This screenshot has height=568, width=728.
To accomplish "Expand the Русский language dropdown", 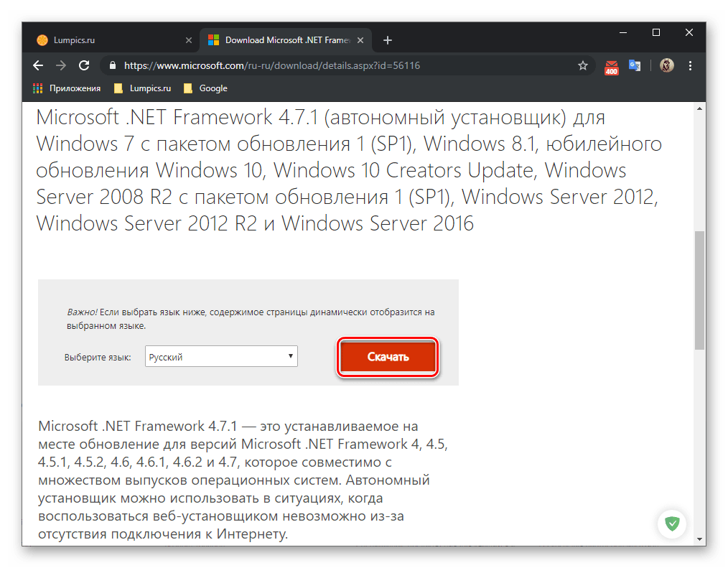I will pos(221,357).
